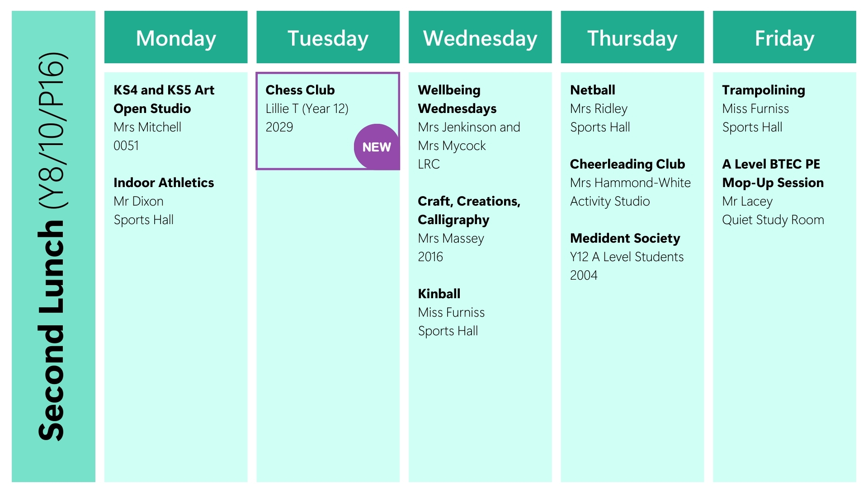
Task: Click the purple NEW badge
Action: [x=376, y=147]
